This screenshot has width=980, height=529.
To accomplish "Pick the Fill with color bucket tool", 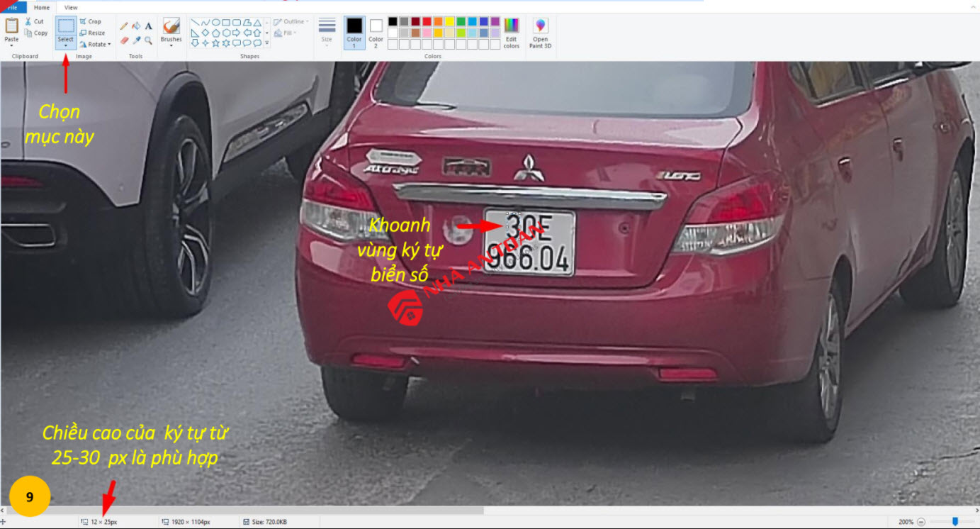I will tap(136, 26).
